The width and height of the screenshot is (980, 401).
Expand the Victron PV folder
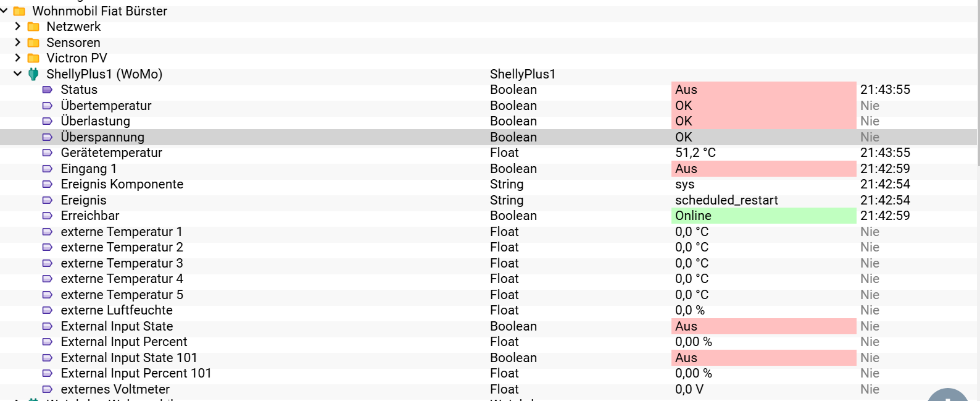[18, 58]
